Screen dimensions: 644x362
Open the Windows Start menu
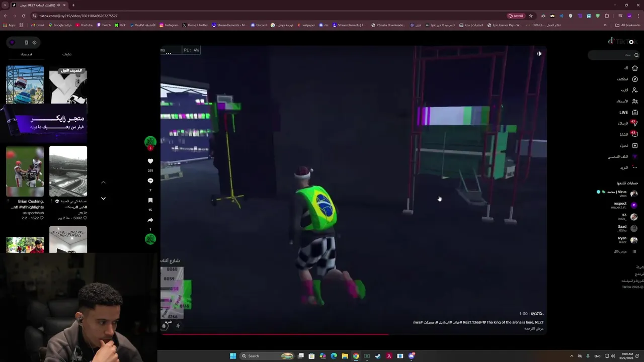(233, 356)
